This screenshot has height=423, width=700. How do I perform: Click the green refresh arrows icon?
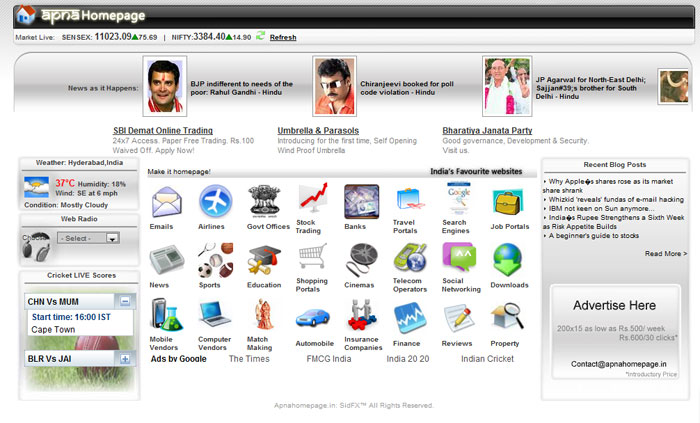(x=261, y=36)
